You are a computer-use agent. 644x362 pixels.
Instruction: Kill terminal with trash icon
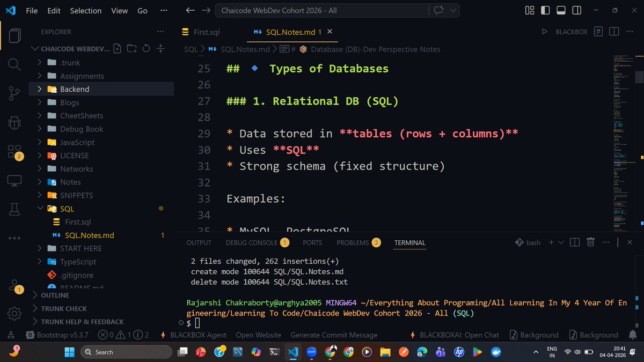[590, 242]
